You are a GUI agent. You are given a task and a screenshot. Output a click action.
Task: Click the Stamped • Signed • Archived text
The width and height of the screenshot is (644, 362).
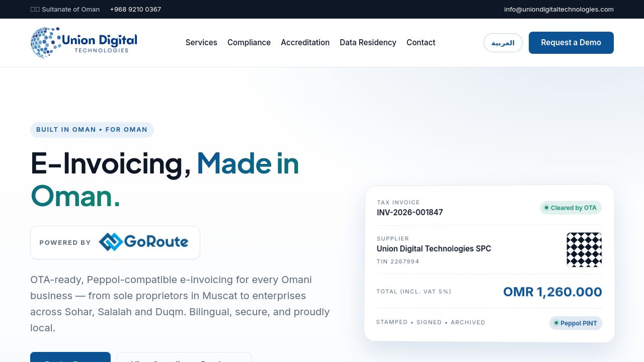431,322
